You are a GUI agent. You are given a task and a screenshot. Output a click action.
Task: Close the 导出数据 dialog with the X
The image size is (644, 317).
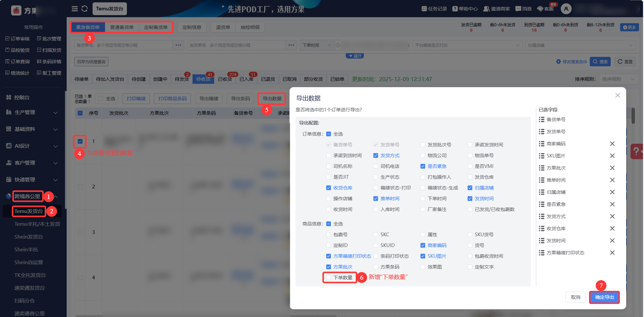coord(618,95)
